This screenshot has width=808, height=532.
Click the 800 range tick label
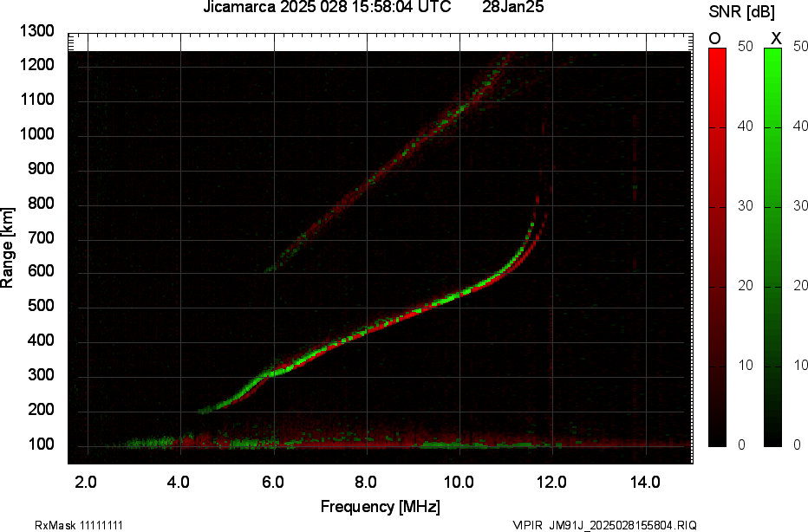[41, 203]
